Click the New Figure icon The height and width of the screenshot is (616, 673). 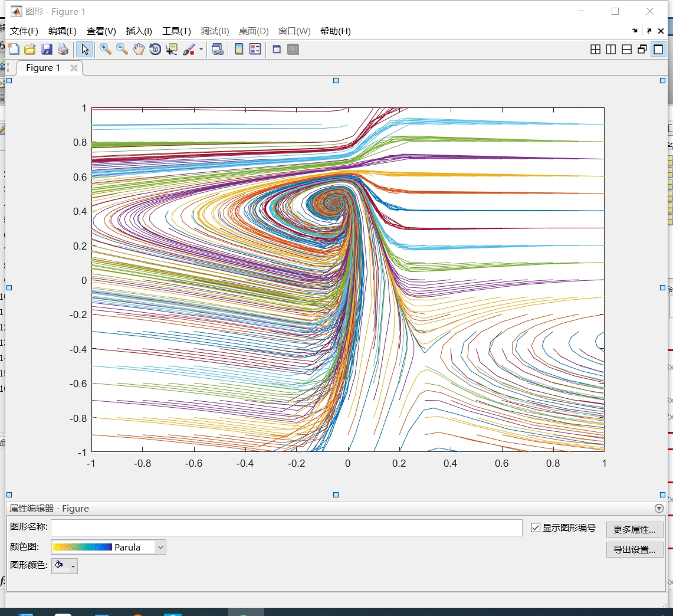(14, 50)
